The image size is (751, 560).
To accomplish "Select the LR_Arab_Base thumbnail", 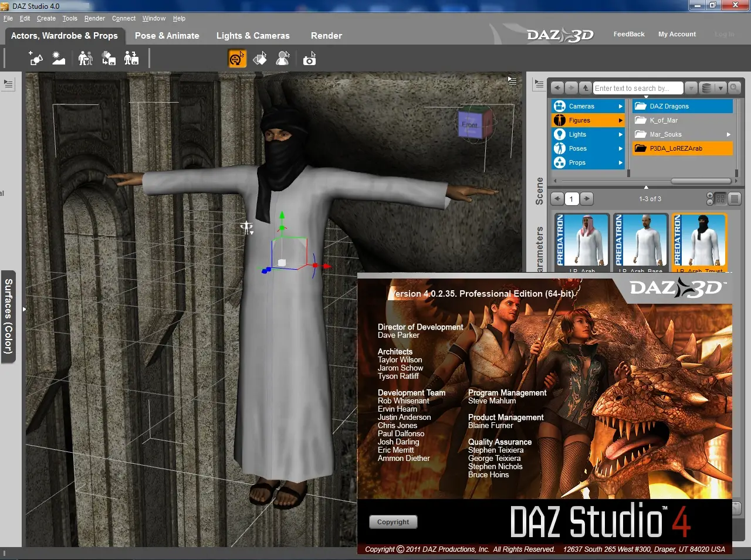I will (x=641, y=242).
